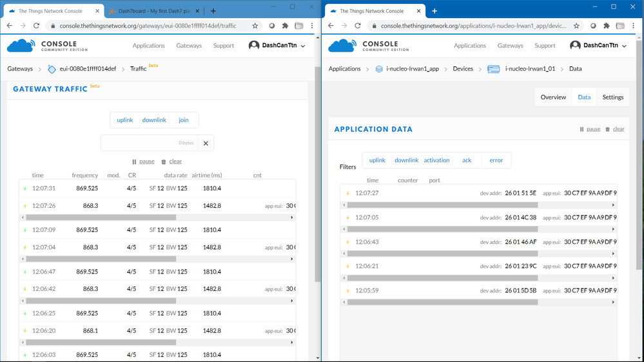Open new tab in left browser window
The height and width of the screenshot is (362, 644).
click(213, 11)
